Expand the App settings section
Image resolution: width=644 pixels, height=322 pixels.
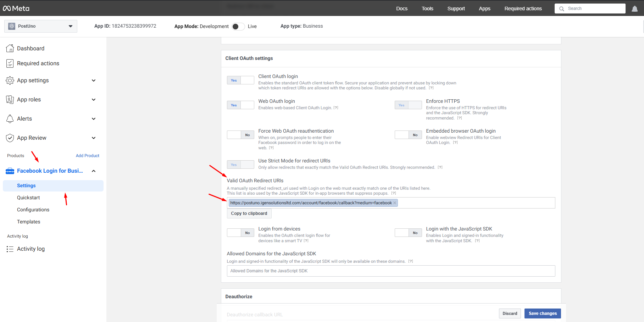pyautogui.click(x=94, y=80)
